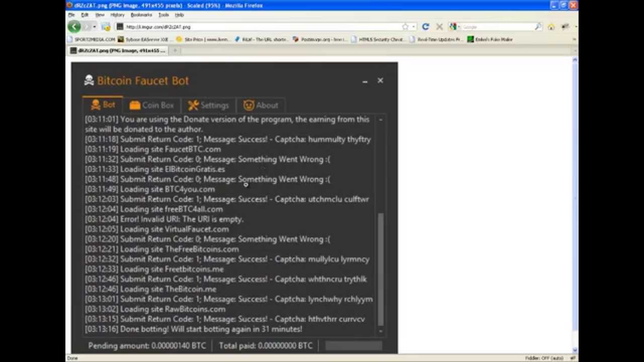The height and width of the screenshot is (362, 644).
Task: Click the 'Loading site freeBTC4all.com' log line
Action: pos(154,209)
